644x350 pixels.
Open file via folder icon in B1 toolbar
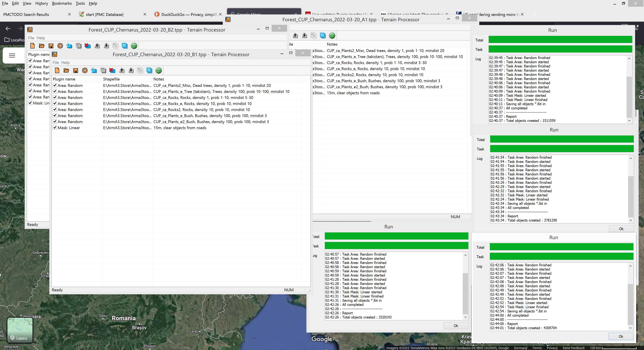click(66, 70)
